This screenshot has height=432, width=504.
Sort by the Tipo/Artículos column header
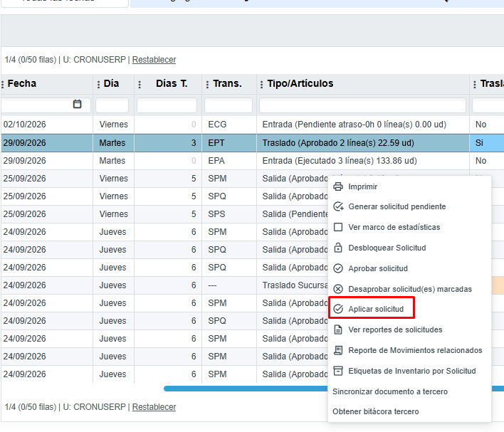pos(300,83)
